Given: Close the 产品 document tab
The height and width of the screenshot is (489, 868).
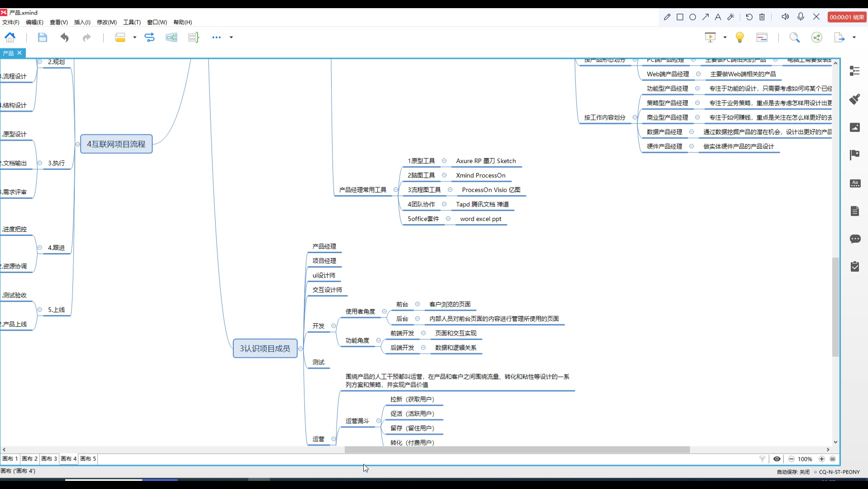Looking at the screenshot, I should click(19, 53).
